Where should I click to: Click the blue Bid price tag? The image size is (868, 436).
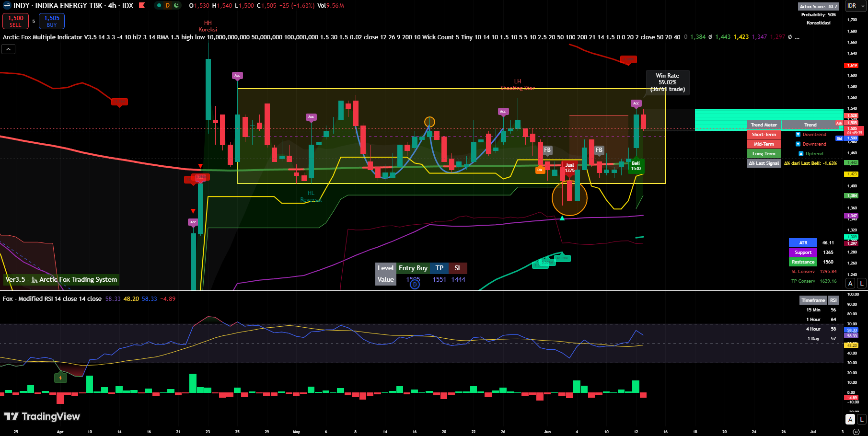839,138
